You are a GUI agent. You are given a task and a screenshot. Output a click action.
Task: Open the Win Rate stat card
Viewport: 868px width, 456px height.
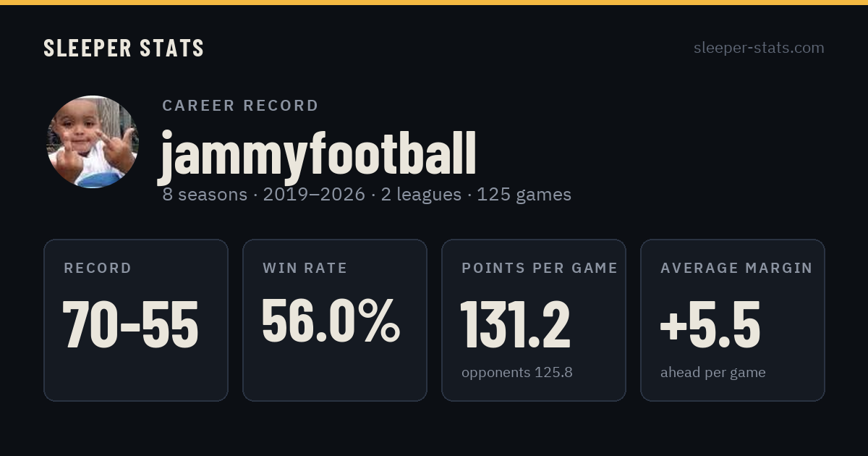(x=335, y=320)
